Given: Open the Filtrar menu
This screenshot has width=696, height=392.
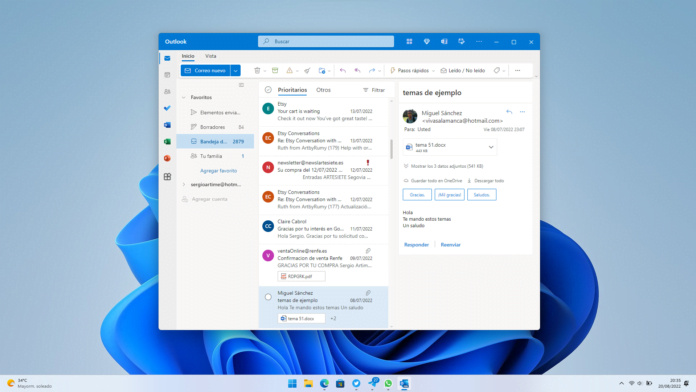Looking at the screenshot, I should coord(374,90).
